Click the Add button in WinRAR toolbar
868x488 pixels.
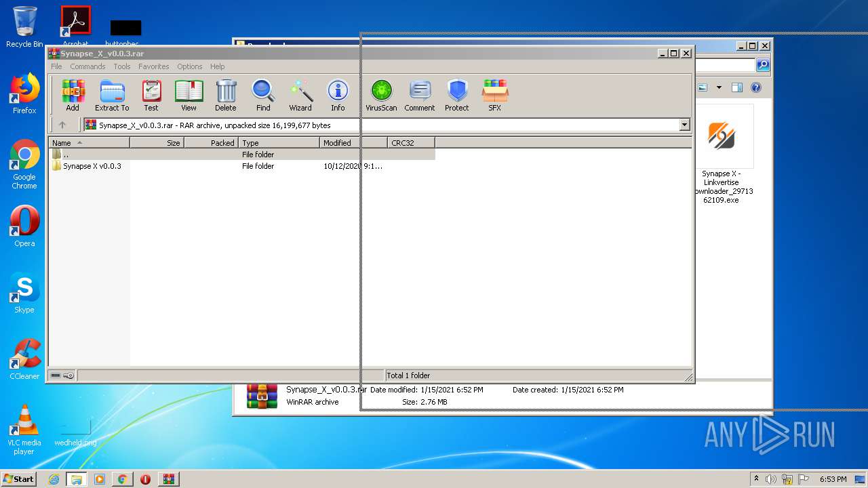point(72,96)
